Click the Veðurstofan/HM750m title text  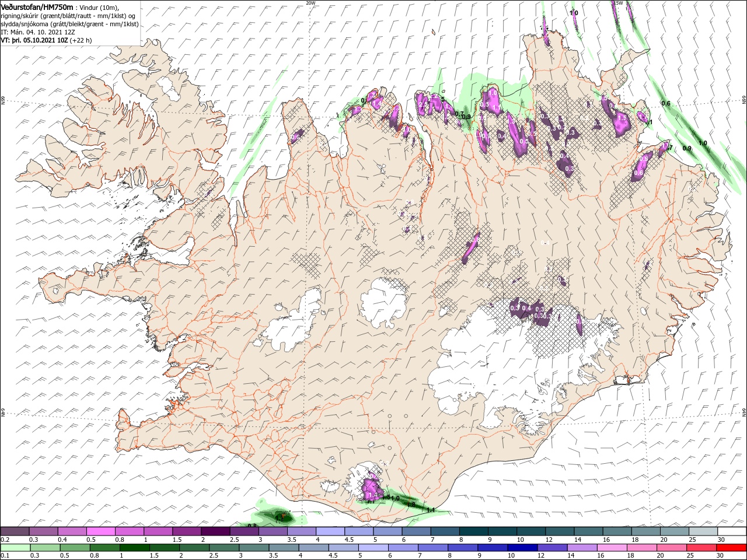tap(37, 6)
